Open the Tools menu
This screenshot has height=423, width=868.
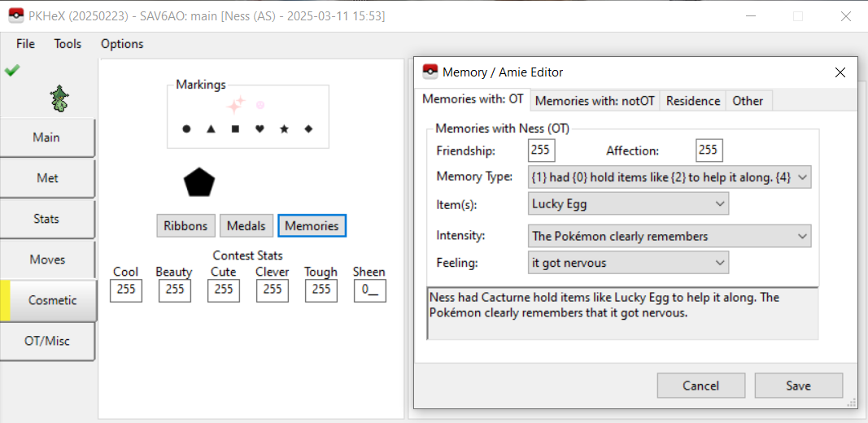(68, 44)
